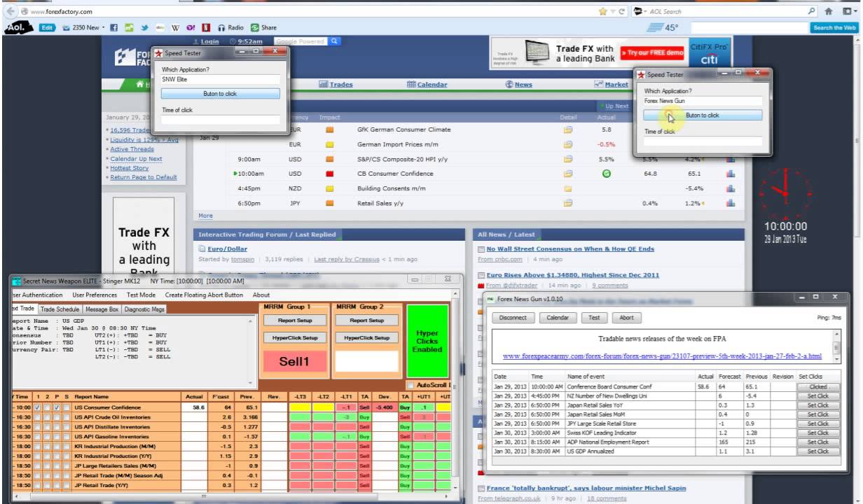This screenshot has height=504, width=863.
Task: Open the Netflix N toolbar icon
Action: [206, 28]
